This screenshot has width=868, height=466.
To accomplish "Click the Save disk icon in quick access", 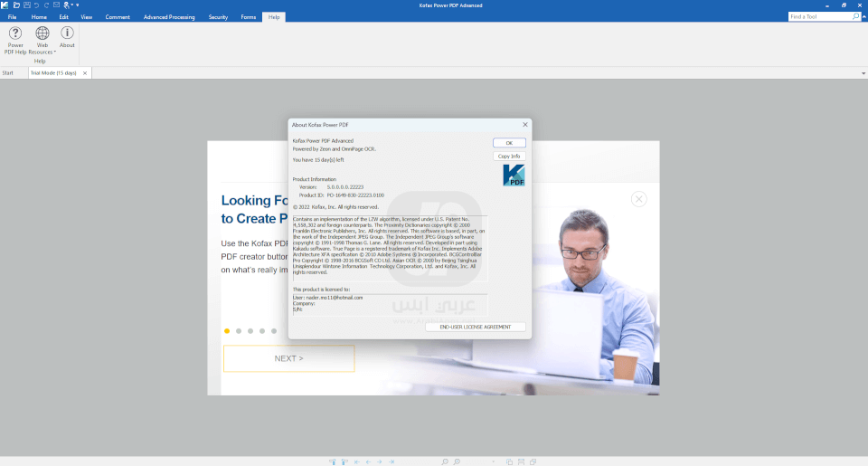I will (26, 5).
